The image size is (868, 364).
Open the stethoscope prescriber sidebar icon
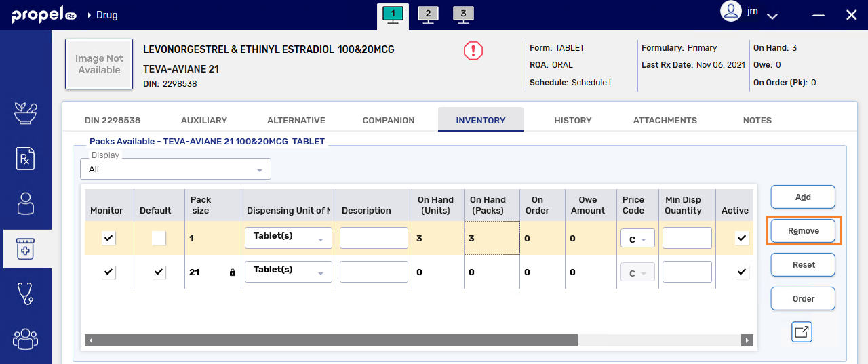point(26,294)
